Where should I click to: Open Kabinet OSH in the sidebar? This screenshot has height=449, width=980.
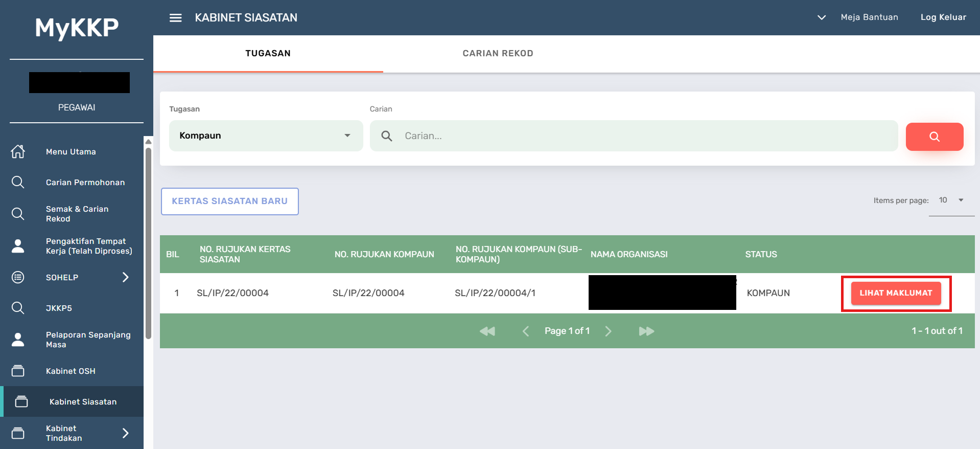71,371
